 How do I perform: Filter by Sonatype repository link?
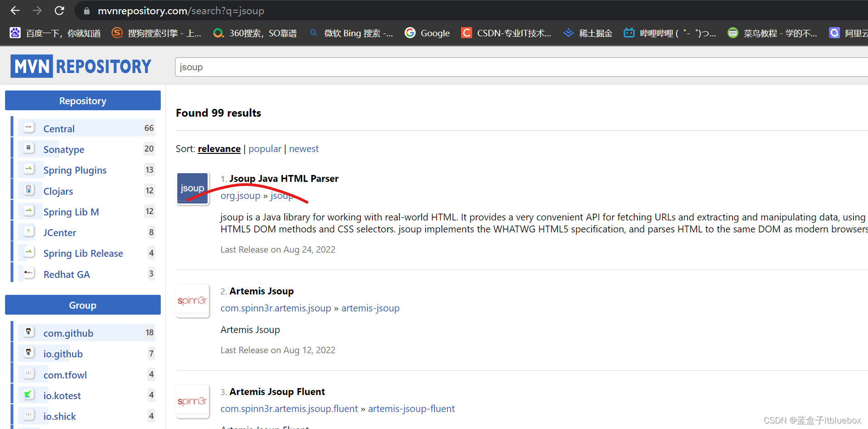[64, 150]
